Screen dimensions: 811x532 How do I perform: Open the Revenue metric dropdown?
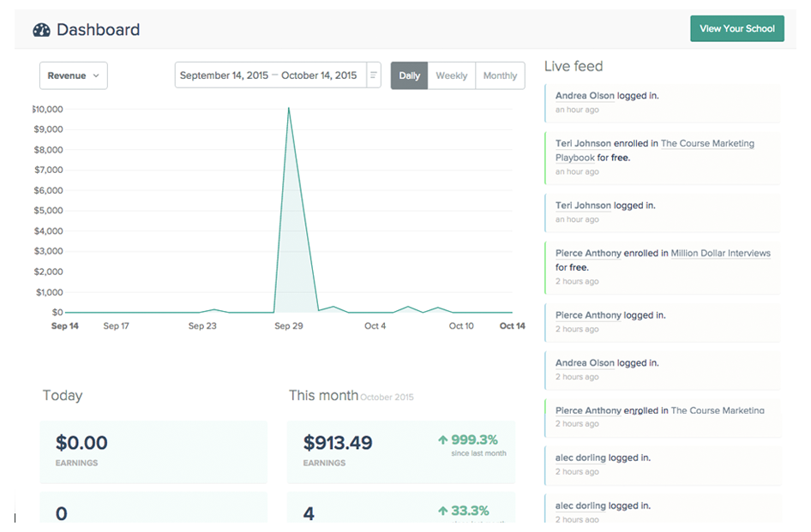tap(73, 75)
